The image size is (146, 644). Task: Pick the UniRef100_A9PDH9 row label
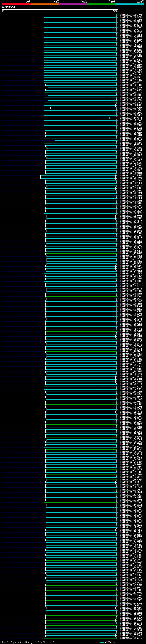pos(131,80)
